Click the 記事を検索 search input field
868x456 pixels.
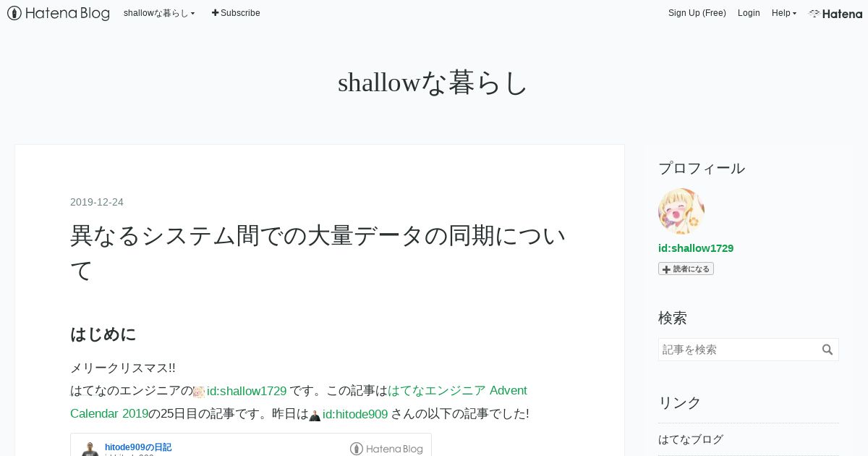[x=739, y=350]
